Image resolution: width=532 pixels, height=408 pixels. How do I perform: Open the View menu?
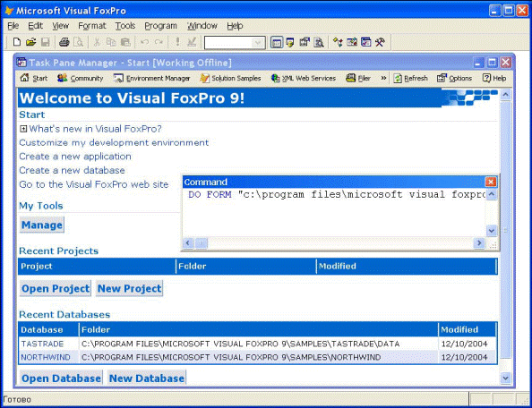tap(60, 26)
